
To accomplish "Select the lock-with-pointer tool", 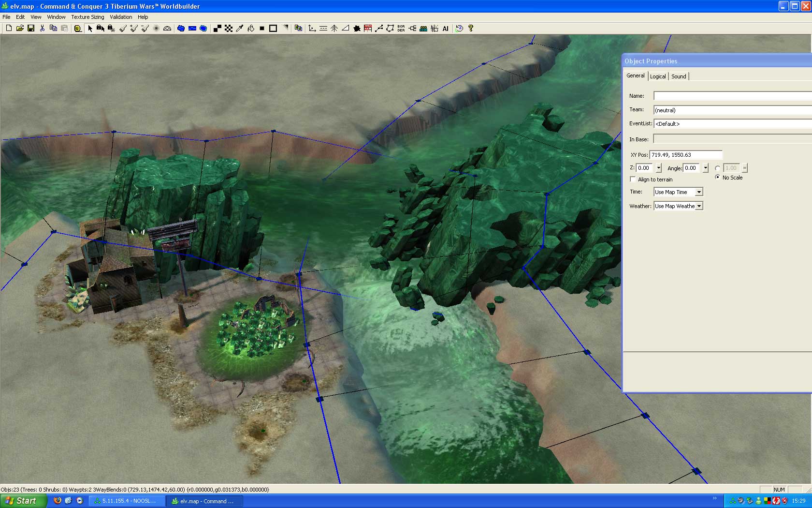I will coord(101,29).
